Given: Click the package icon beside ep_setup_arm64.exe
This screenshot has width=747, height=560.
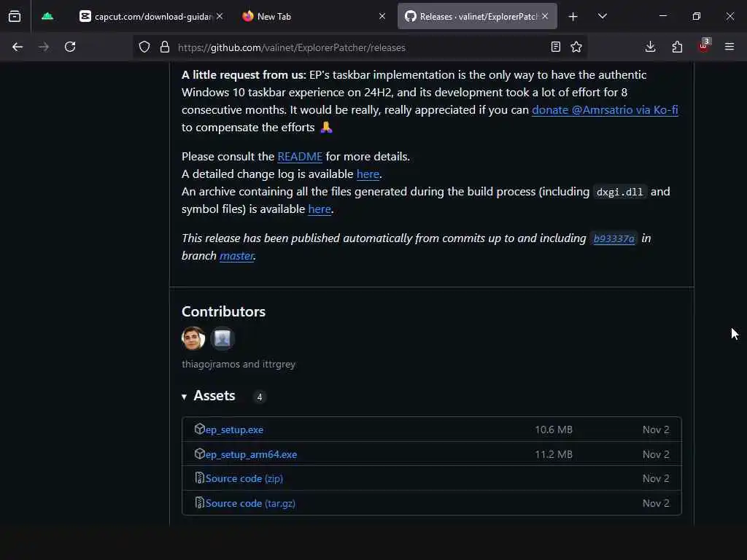Looking at the screenshot, I should [x=200, y=454].
